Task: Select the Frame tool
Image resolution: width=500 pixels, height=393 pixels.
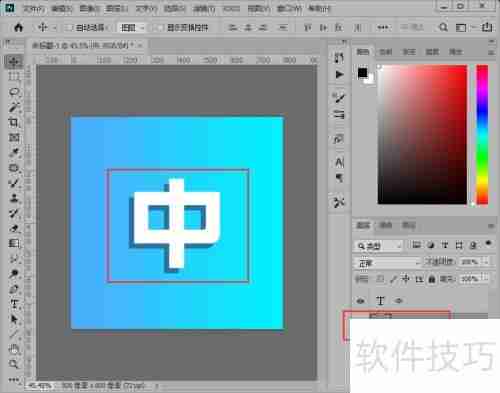Action: click(x=14, y=137)
